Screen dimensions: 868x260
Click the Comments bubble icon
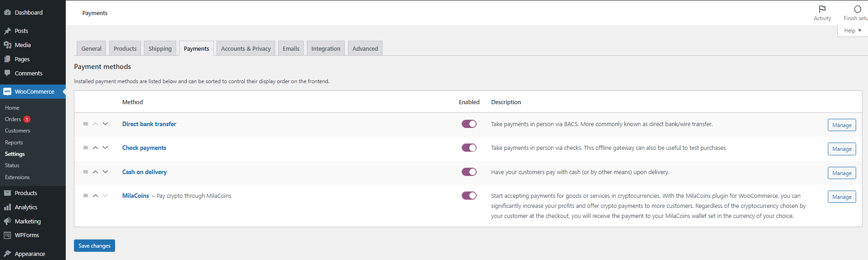point(7,73)
